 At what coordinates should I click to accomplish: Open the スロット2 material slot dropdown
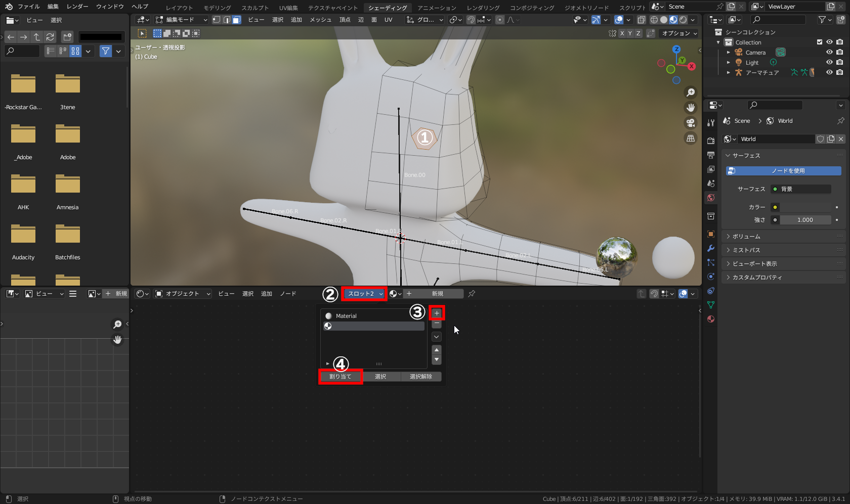364,294
